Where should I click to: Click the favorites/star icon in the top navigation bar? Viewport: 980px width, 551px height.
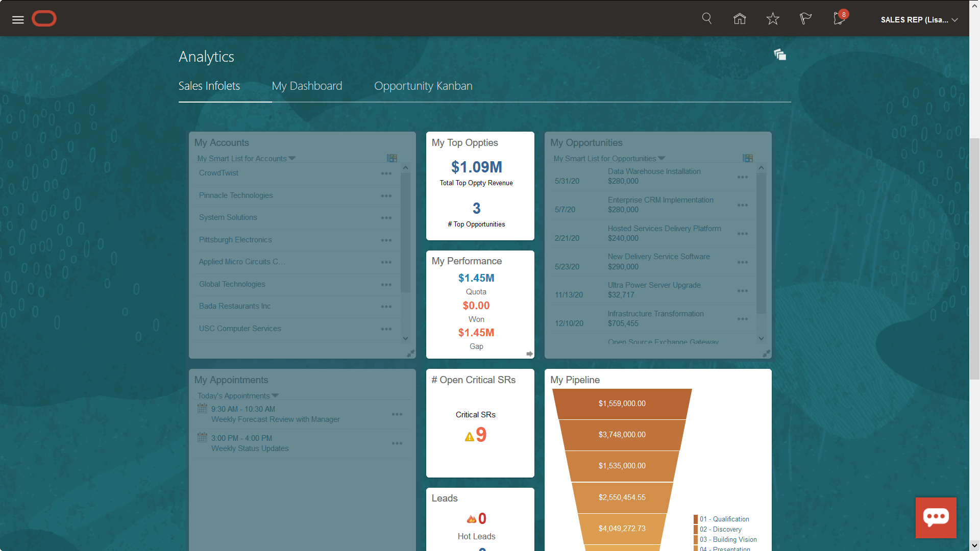[x=773, y=19]
